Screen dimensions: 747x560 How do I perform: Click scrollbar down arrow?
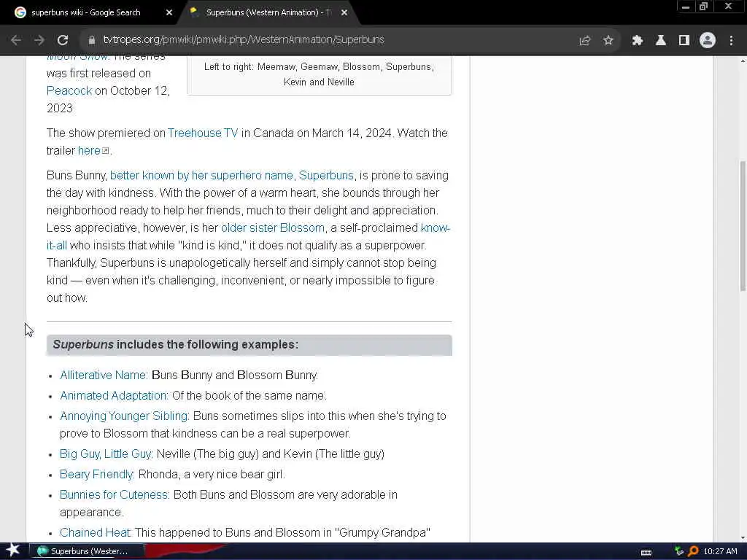(x=742, y=537)
